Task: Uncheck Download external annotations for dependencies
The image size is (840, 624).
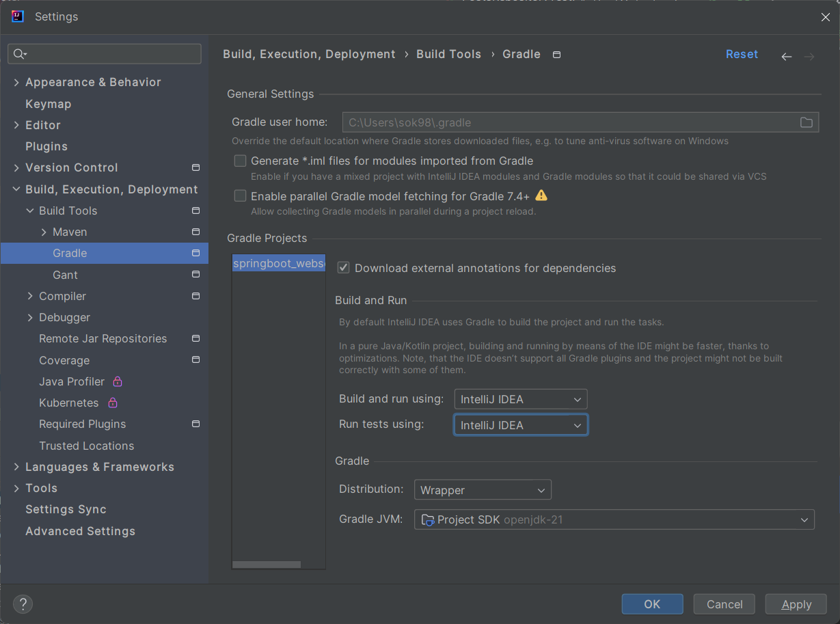Action: [344, 268]
